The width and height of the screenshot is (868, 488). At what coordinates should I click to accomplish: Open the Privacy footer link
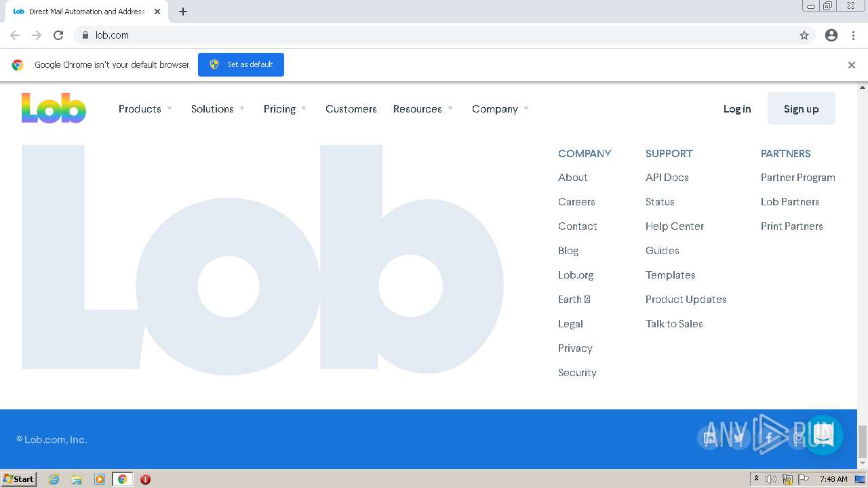575,348
